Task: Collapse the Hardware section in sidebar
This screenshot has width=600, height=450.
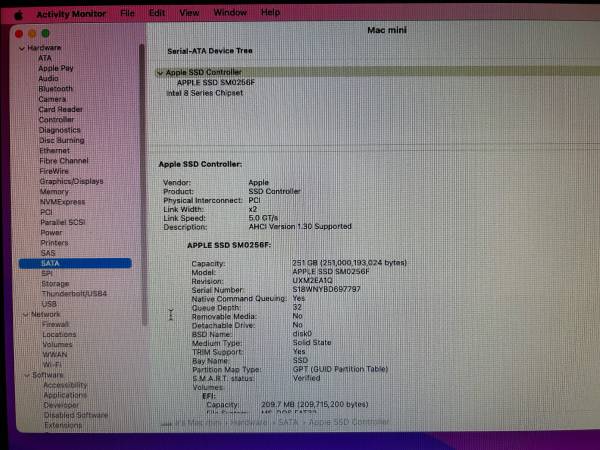Action: [21, 48]
